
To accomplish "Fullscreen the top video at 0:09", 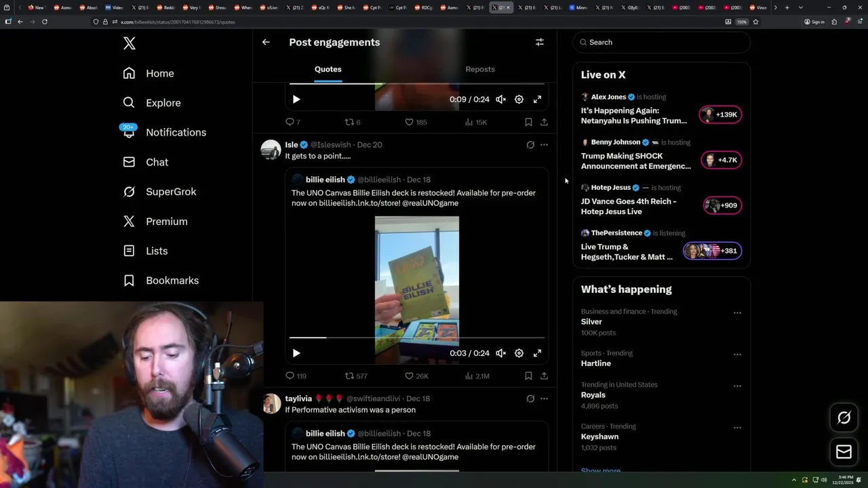I will pyautogui.click(x=537, y=99).
